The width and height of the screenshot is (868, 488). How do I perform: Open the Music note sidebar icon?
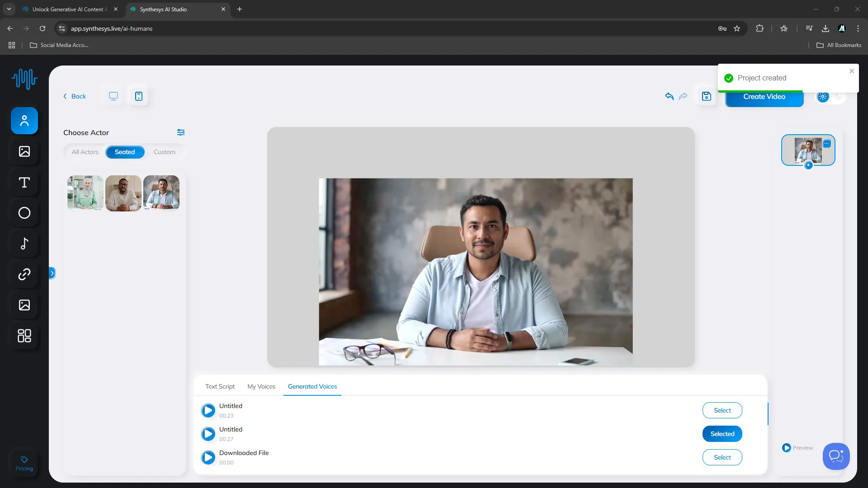tap(24, 244)
